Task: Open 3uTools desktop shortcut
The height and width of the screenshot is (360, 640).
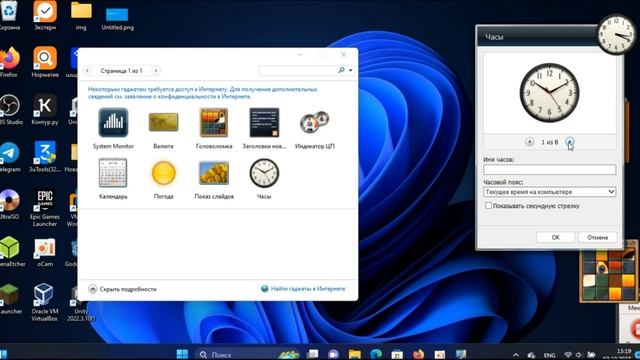Action: 45,156
